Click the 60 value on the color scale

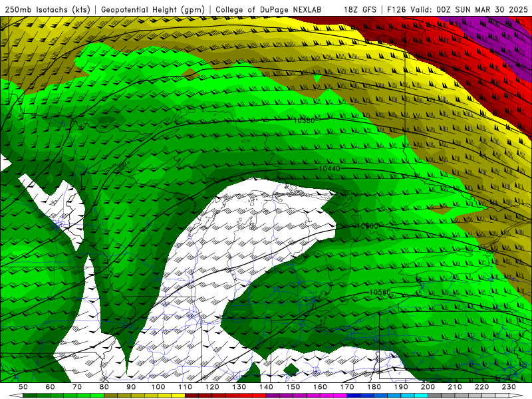pyautogui.click(x=51, y=387)
